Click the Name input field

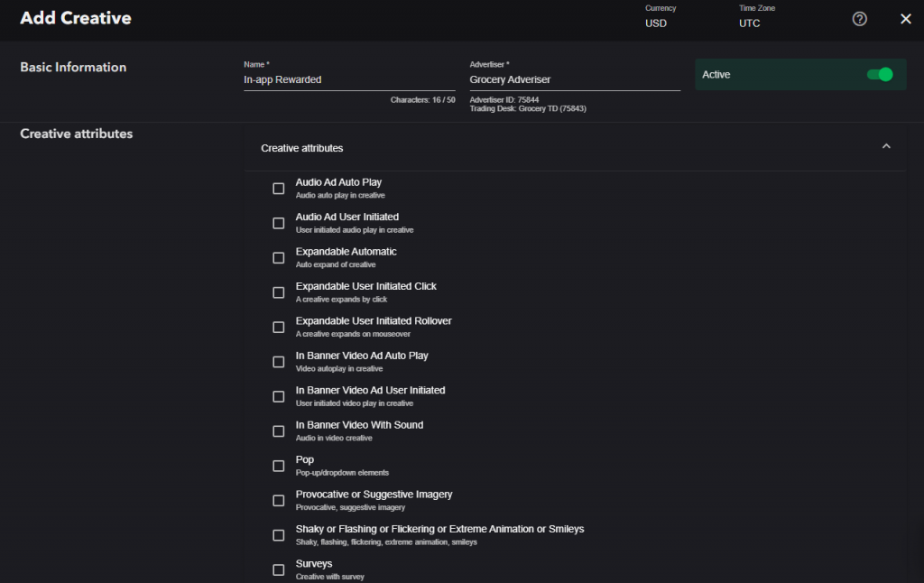click(348, 79)
